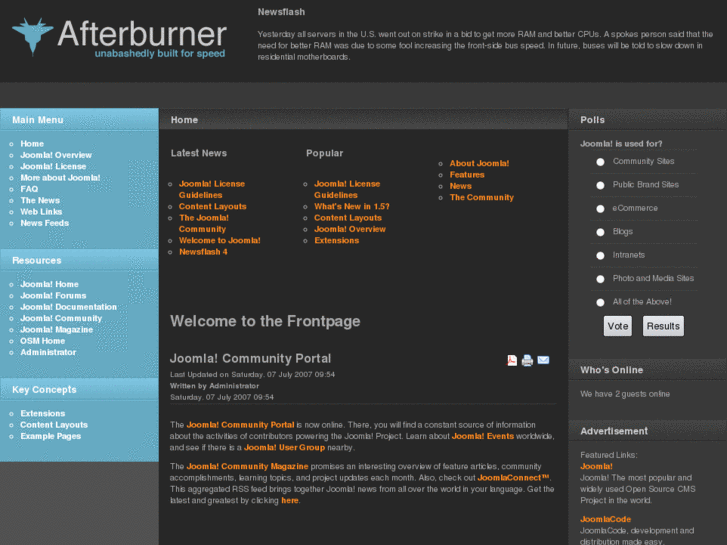
Task: Open the Administrator link
Action: 48,353
